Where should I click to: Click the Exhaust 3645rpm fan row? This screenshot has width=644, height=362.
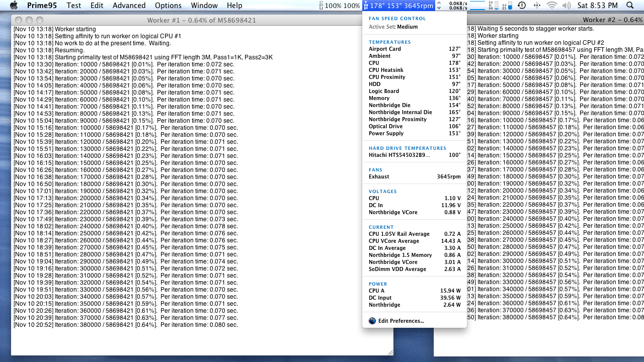(x=415, y=176)
